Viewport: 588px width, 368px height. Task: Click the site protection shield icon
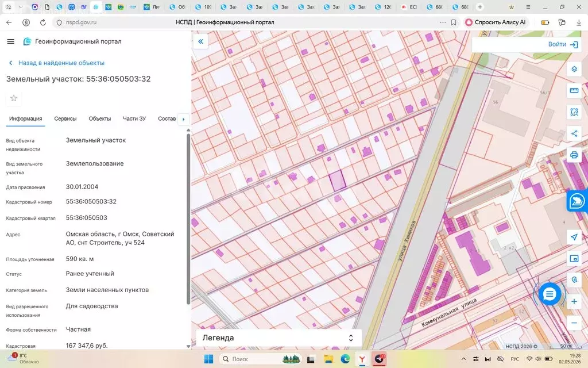coord(59,22)
